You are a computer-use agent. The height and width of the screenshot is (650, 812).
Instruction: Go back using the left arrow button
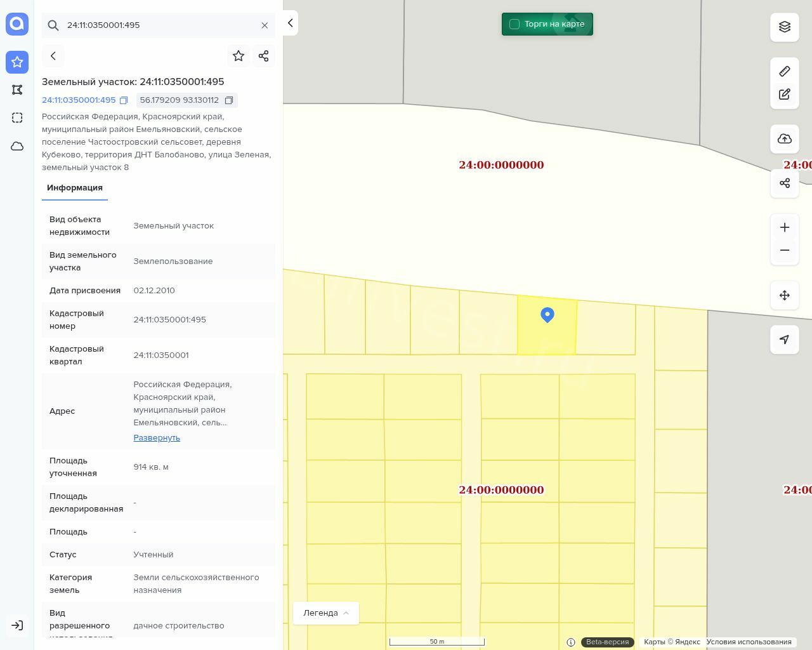click(53, 56)
